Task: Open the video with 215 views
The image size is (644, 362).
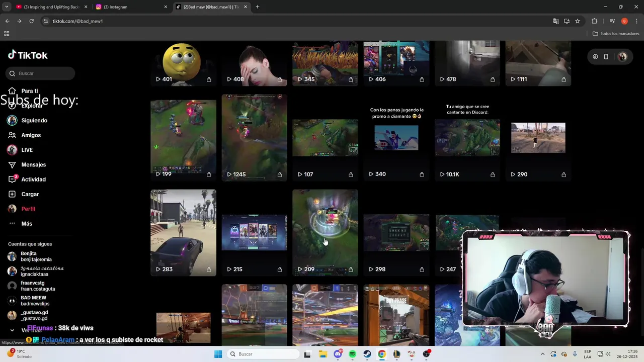Action: [254, 233]
